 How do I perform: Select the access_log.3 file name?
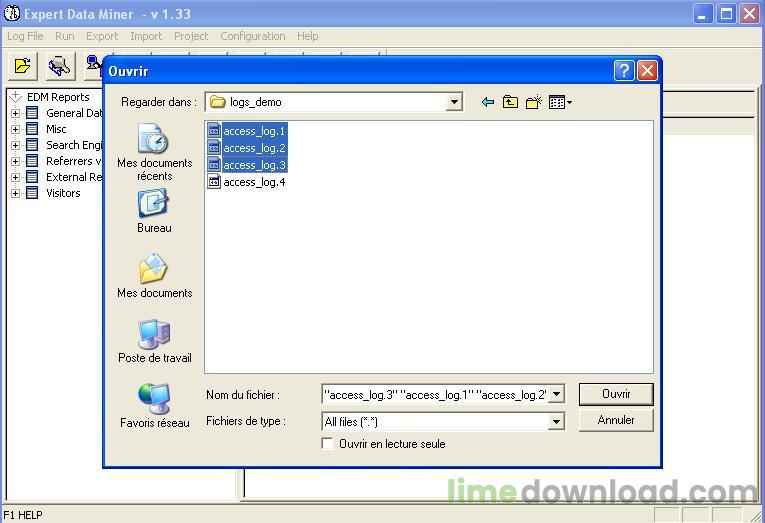[254, 165]
